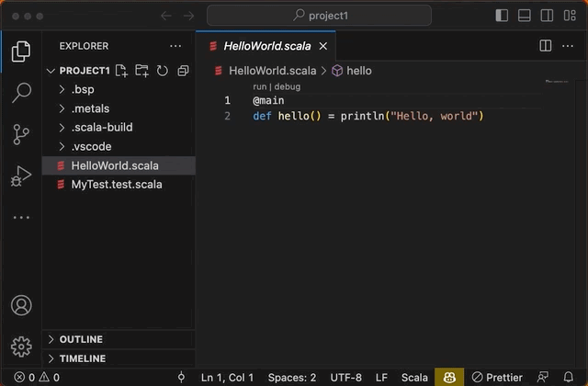This screenshot has height=386, width=588.
Task: Collapse all folders in Explorer
Action: [183, 71]
